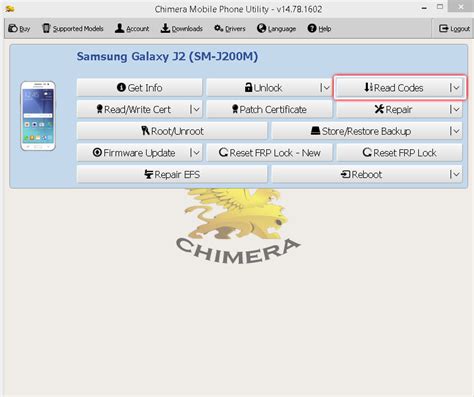Expand the Unlock dropdown arrow
This screenshot has width=474, height=397.
(325, 88)
